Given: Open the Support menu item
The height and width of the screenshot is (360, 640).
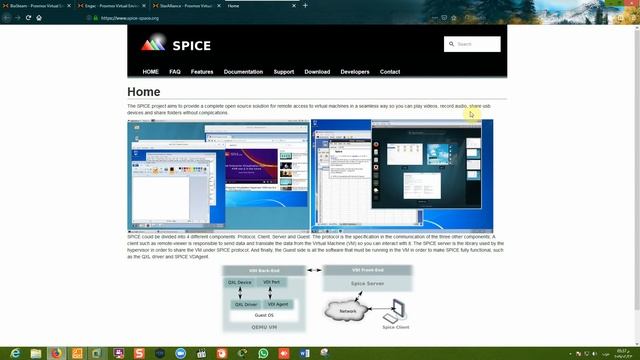Looking at the screenshot, I should [x=284, y=72].
